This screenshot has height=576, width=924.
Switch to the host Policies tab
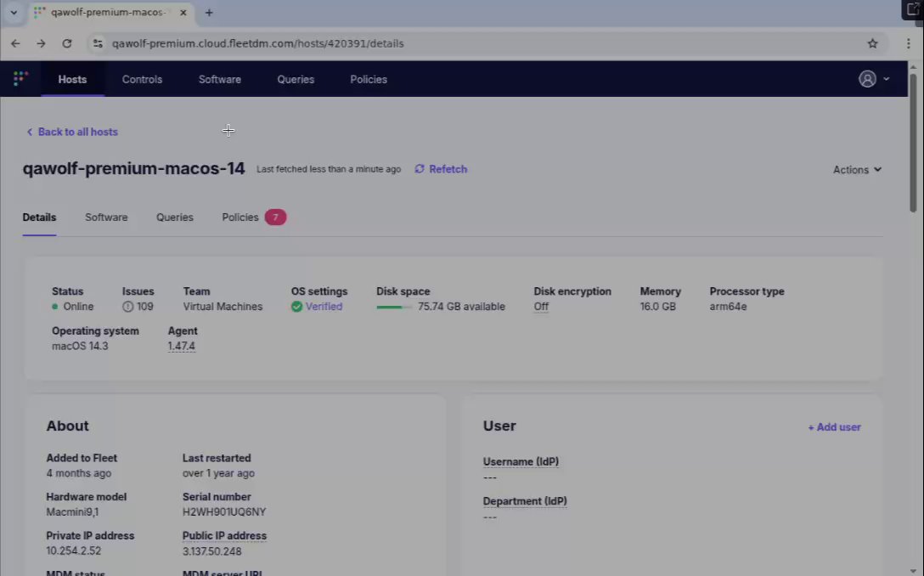(254, 217)
